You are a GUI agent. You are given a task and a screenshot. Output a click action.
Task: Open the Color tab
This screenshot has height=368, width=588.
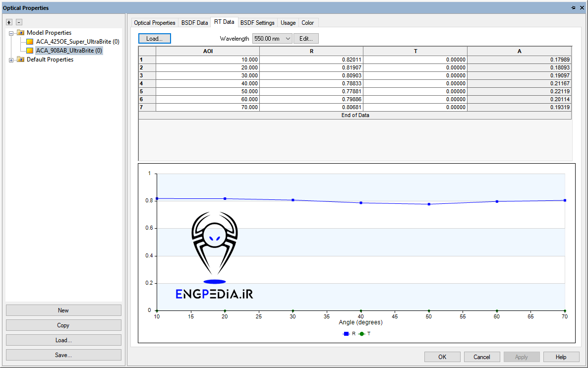coord(307,23)
